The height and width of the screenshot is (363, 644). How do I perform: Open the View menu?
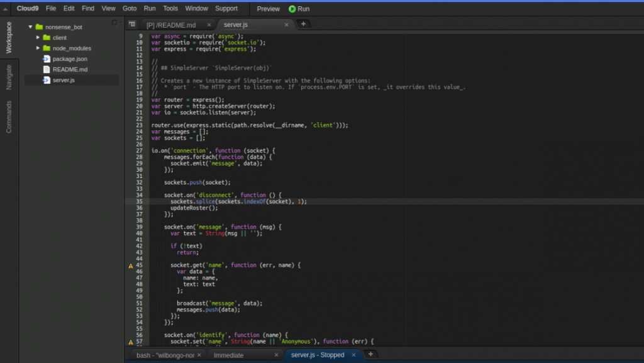[108, 8]
